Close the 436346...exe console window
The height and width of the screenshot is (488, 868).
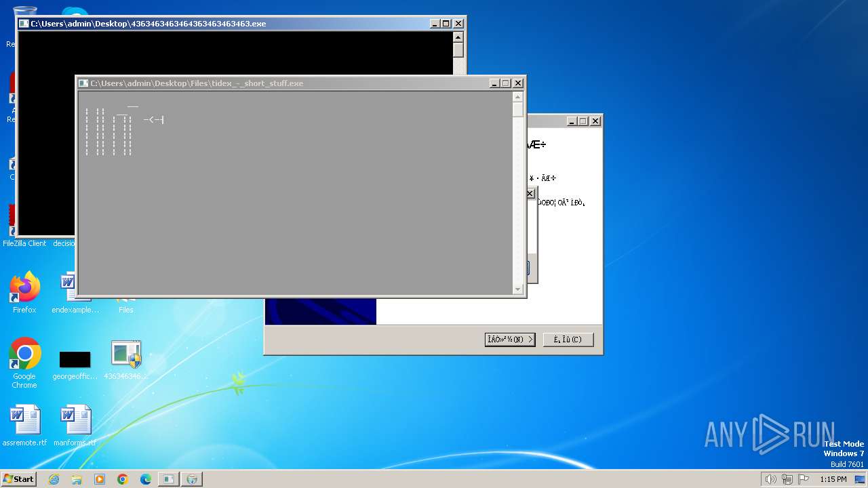point(458,24)
